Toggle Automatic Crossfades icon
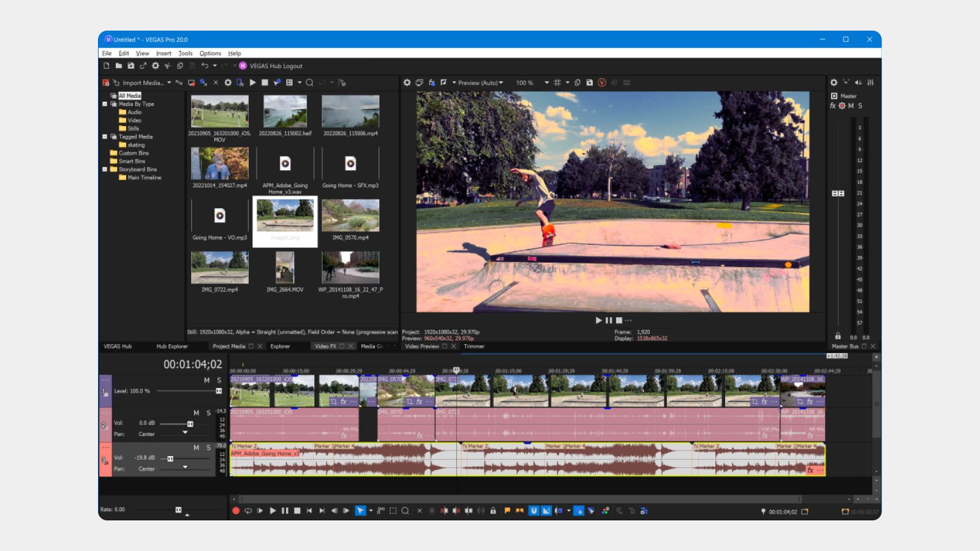The image size is (980, 551). [546, 511]
